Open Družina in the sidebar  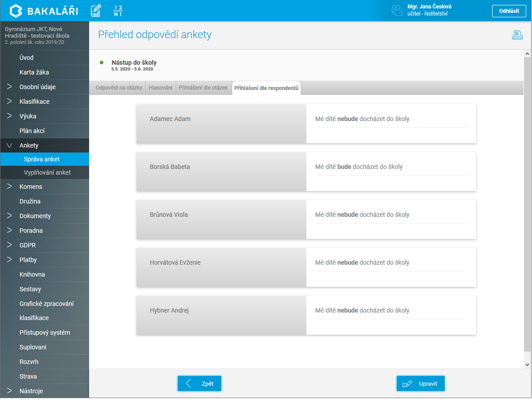coord(44,201)
